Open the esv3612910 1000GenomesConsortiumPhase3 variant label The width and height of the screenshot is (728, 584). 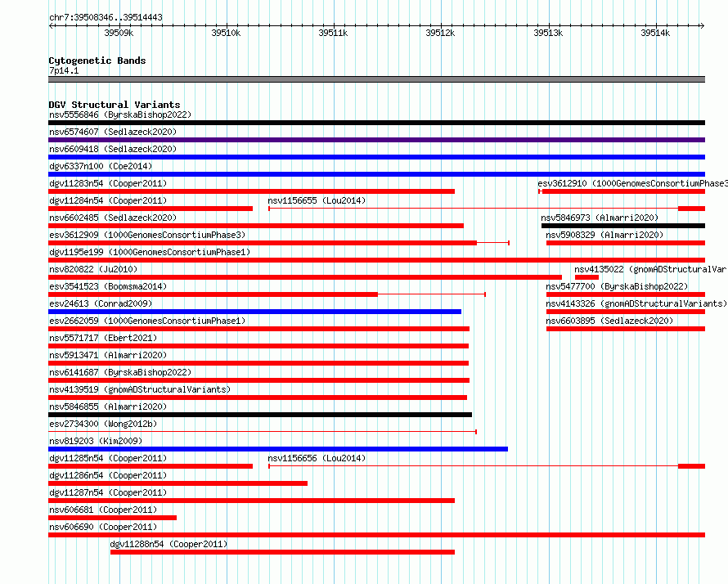633,183
